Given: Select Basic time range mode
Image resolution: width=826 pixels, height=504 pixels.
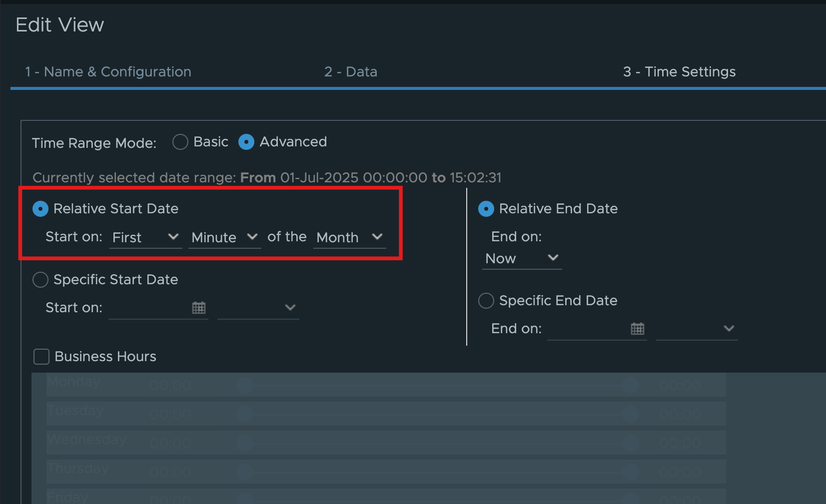Looking at the screenshot, I should tap(180, 142).
